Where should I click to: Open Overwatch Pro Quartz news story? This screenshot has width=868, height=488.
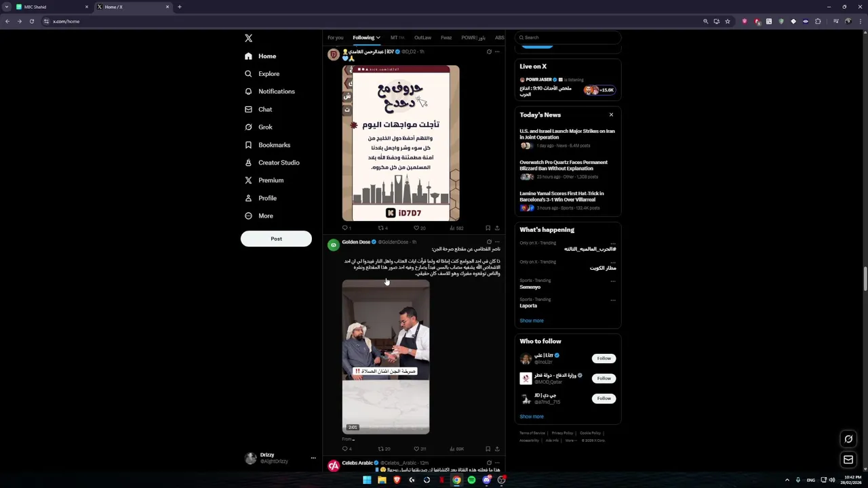[568, 169]
